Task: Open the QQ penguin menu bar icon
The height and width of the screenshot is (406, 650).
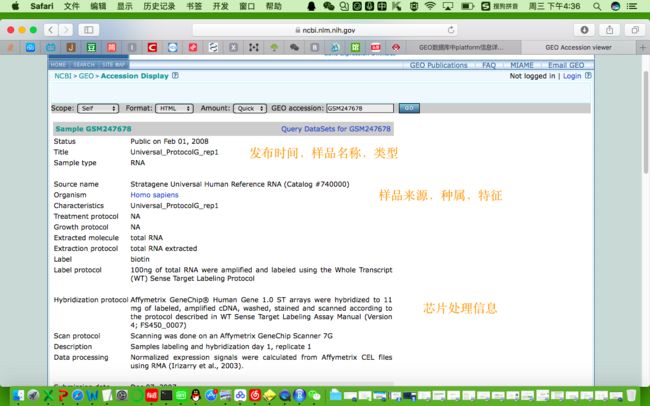Action: 311,6
